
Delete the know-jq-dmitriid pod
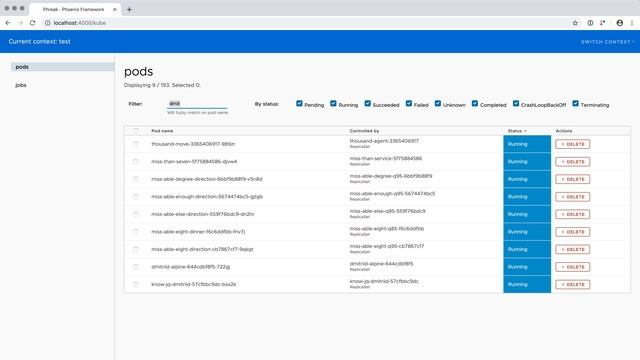point(572,284)
